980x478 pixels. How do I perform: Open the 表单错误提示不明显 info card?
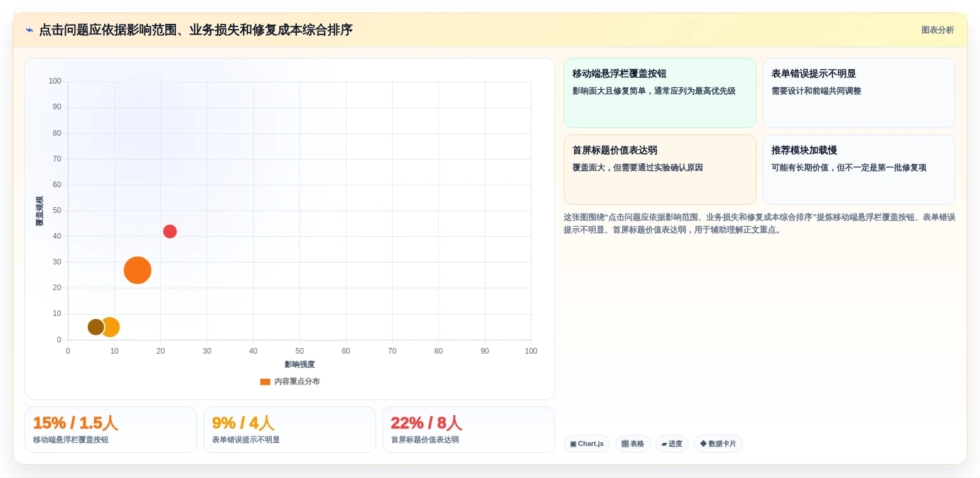(x=859, y=93)
